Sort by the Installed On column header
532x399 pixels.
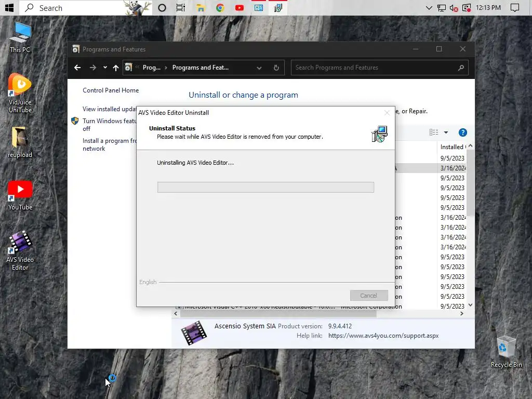[453, 147]
